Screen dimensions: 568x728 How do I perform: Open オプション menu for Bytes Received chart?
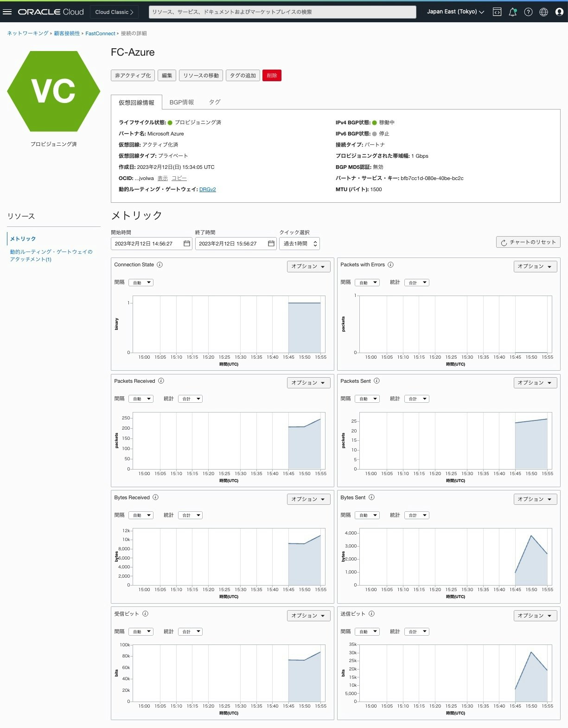309,499
